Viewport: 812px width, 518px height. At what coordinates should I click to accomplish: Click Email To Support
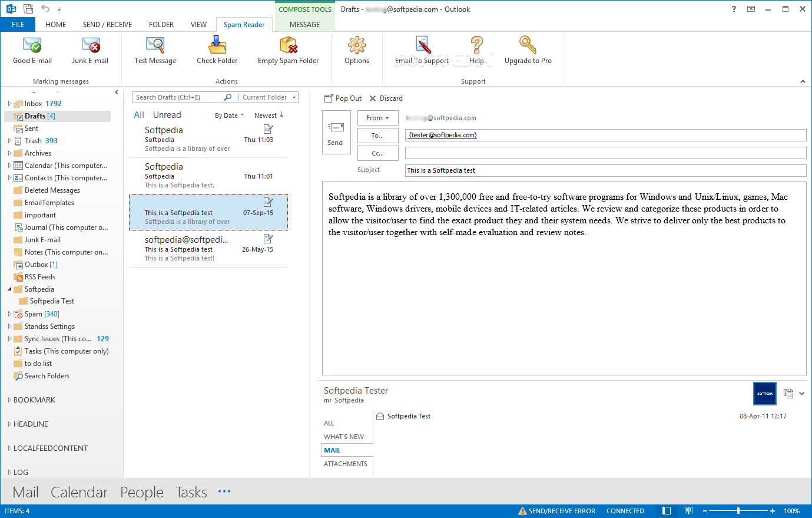(422, 50)
